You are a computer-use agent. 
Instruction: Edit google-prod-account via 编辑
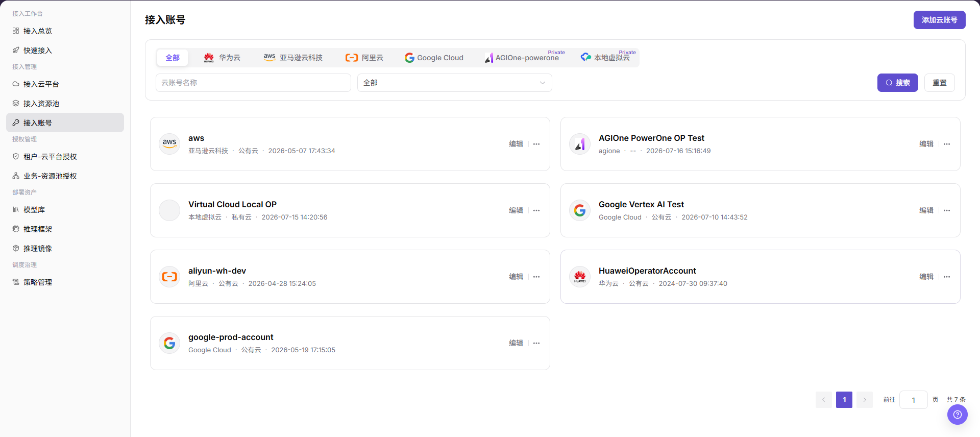tap(516, 343)
